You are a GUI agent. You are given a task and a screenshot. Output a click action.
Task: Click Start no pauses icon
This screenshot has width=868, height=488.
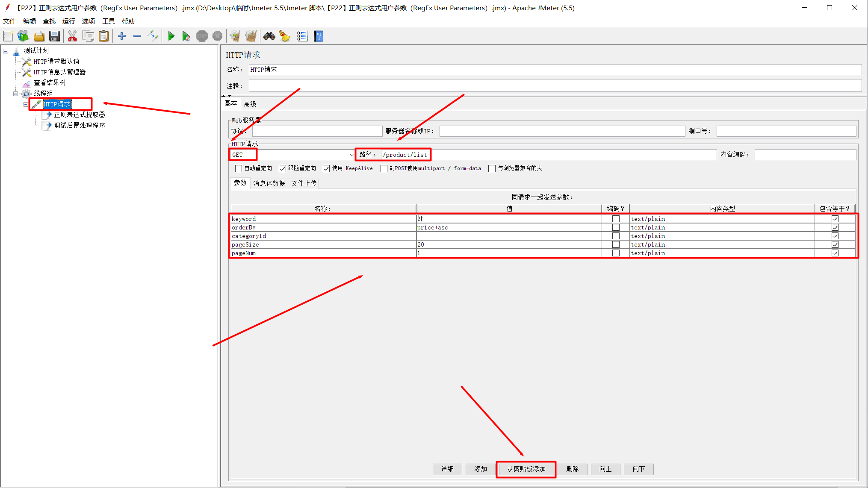pos(186,36)
